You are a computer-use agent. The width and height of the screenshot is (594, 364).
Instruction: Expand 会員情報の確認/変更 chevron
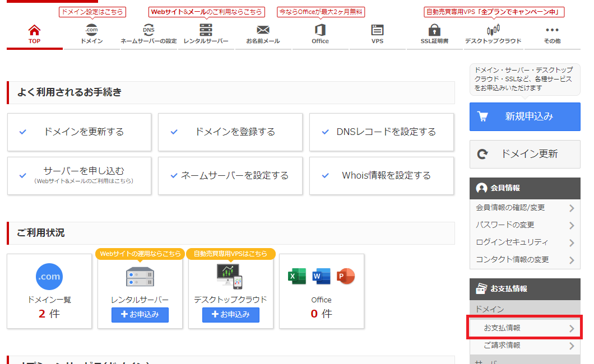[572, 208]
